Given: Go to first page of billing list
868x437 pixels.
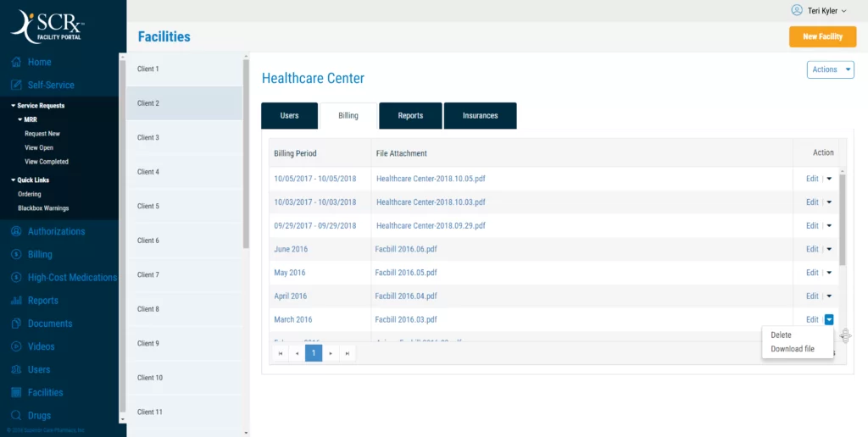Looking at the screenshot, I should [281, 353].
